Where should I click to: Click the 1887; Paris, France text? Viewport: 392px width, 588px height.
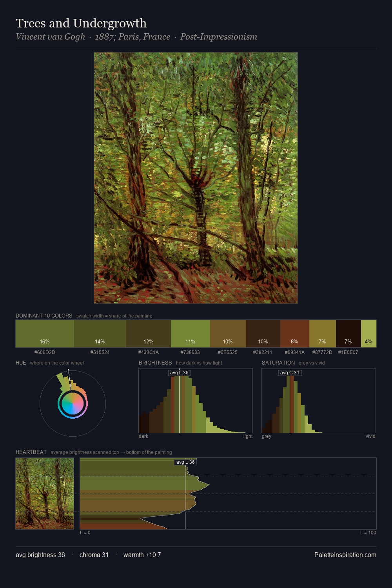(132, 37)
